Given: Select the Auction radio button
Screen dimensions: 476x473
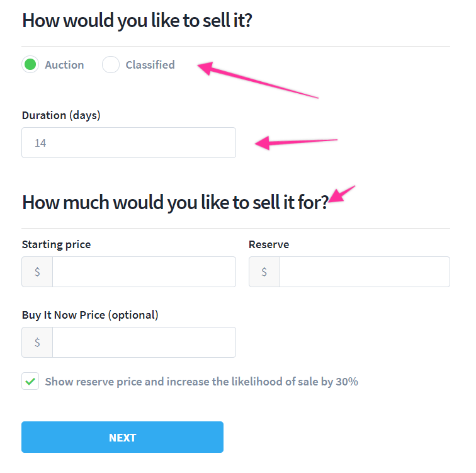Looking at the screenshot, I should (x=30, y=64).
